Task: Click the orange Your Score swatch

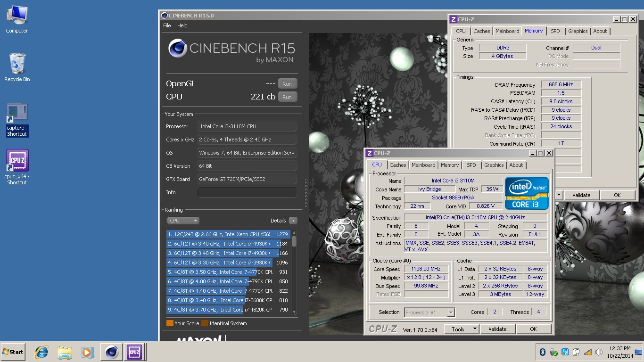Action: 170,323
